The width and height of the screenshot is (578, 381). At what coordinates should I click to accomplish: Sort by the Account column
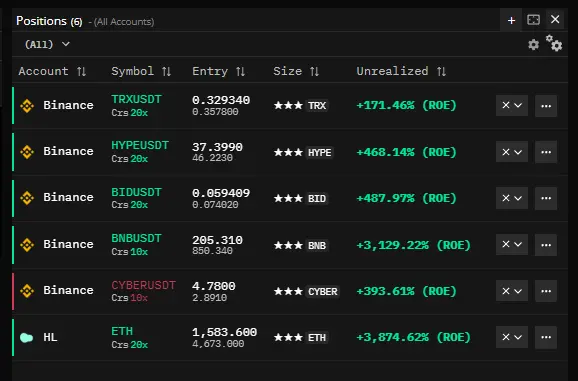click(52, 71)
